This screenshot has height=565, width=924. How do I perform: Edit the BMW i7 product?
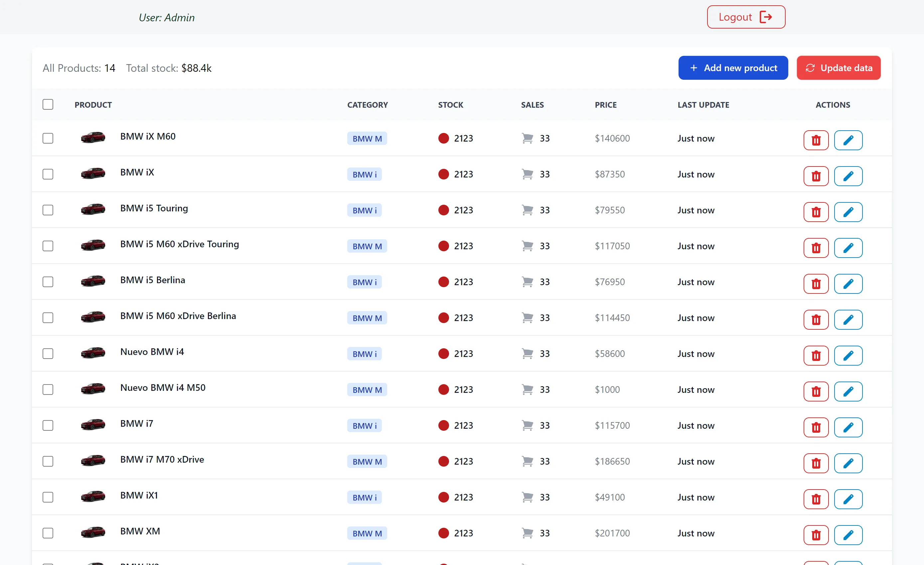click(x=848, y=428)
